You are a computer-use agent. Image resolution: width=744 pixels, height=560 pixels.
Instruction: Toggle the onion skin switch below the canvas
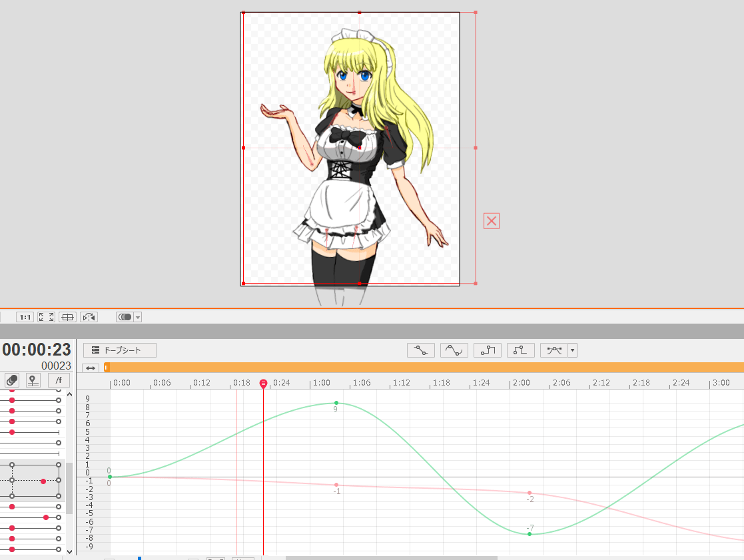(124, 316)
